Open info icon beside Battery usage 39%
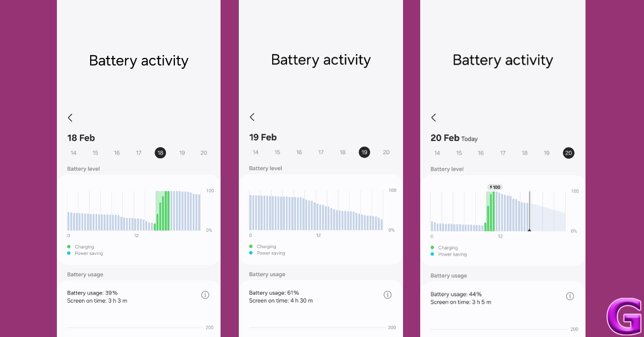The height and width of the screenshot is (337, 644). (205, 295)
